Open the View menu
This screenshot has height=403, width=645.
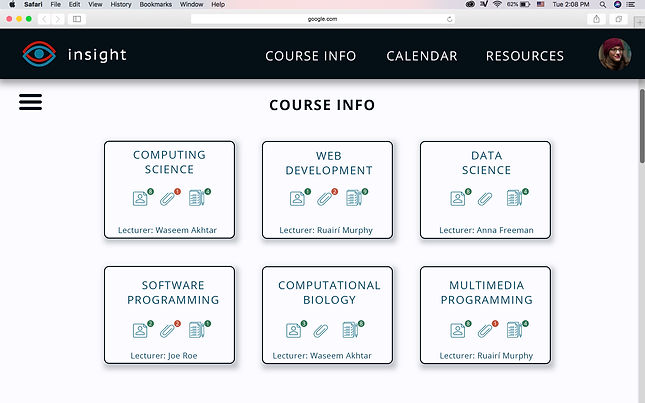click(95, 5)
